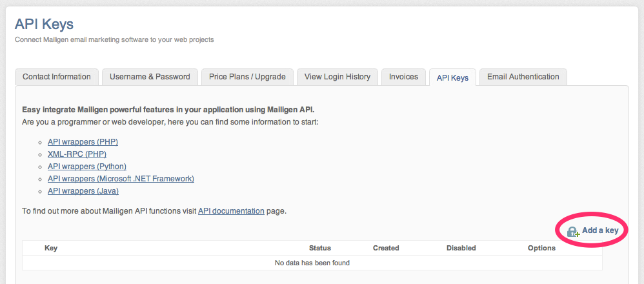Image resolution: width=644 pixels, height=284 pixels.
Task: Click the padlock Add a key icon
Action: [x=574, y=231]
